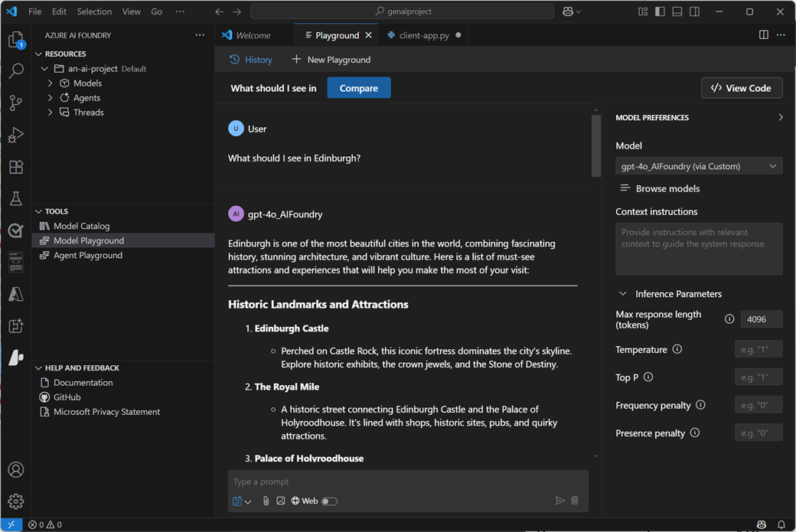The width and height of the screenshot is (796, 532).
Task: Collapse the Inference Parameters section
Action: [622, 293]
